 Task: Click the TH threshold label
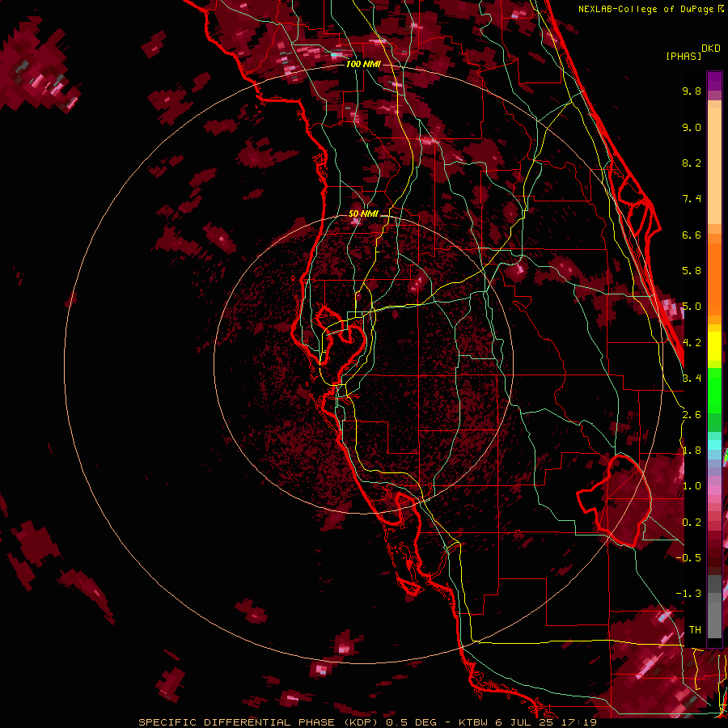pyautogui.click(x=695, y=630)
